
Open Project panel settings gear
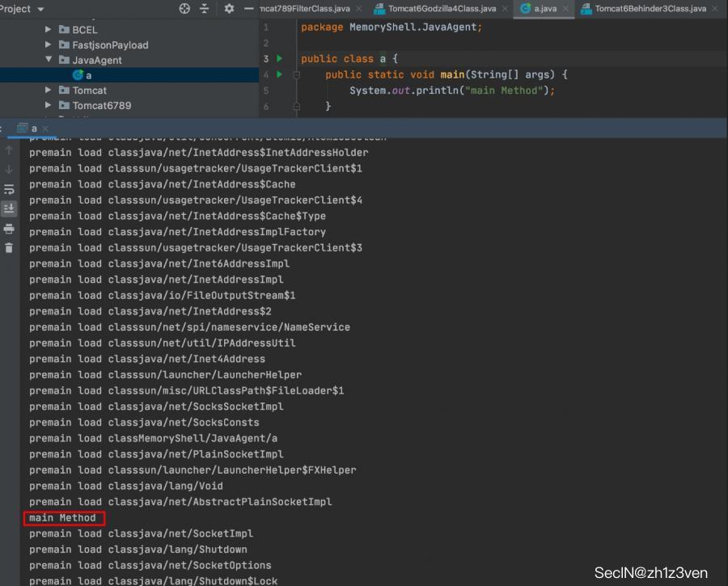(x=229, y=9)
